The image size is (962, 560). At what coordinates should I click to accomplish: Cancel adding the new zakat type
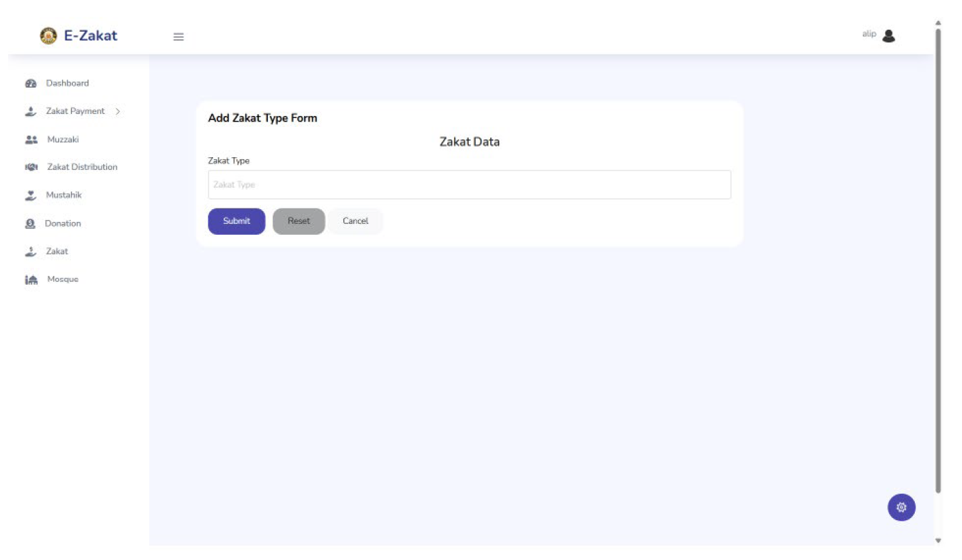356,221
